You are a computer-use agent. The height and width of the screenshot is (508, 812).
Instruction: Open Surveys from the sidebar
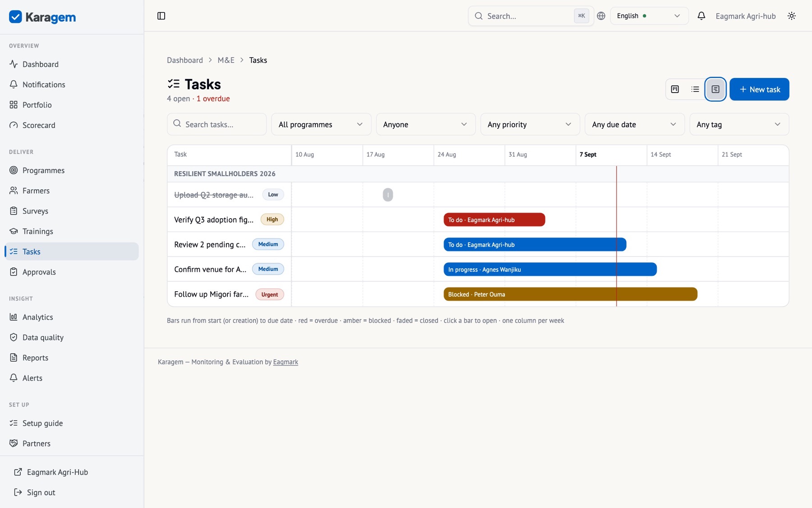coord(72,211)
